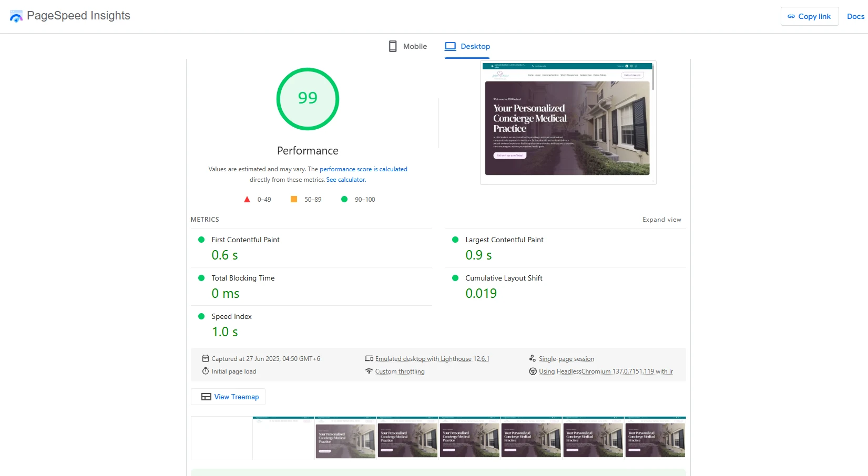This screenshot has width=868, height=476.
Task: Click the Wi-Fi icon beside Custom throttling
Action: [370, 371]
